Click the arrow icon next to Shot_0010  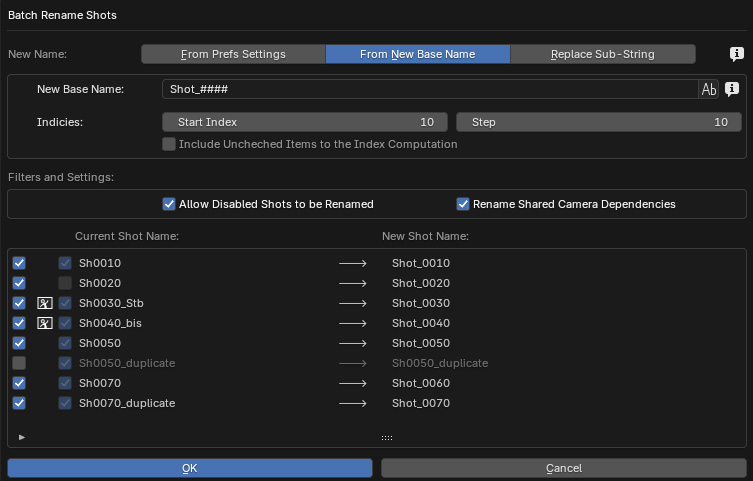click(x=353, y=263)
